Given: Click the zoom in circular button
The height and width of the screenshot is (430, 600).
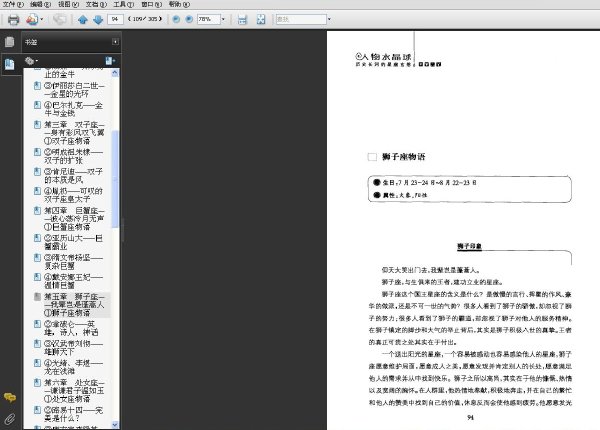Looking at the screenshot, I should [x=189, y=19].
